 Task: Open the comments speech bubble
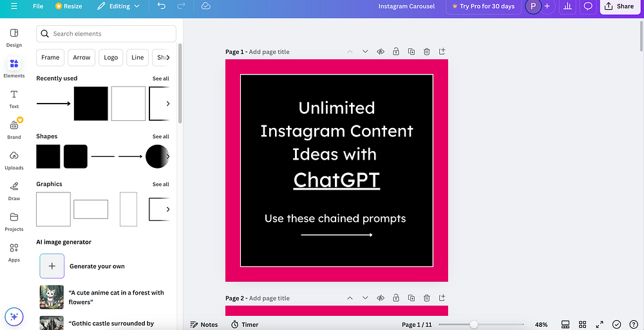pyautogui.click(x=588, y=6)
